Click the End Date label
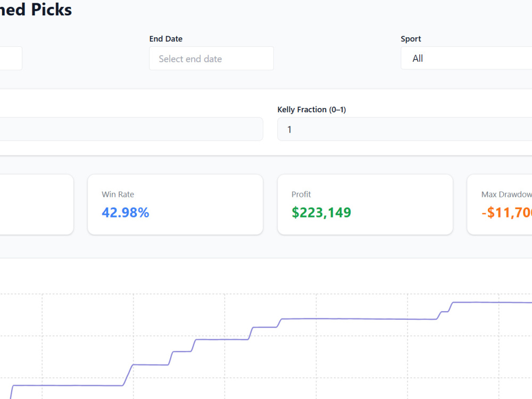This screenshot has height=399, width=532. pos(166,39)
